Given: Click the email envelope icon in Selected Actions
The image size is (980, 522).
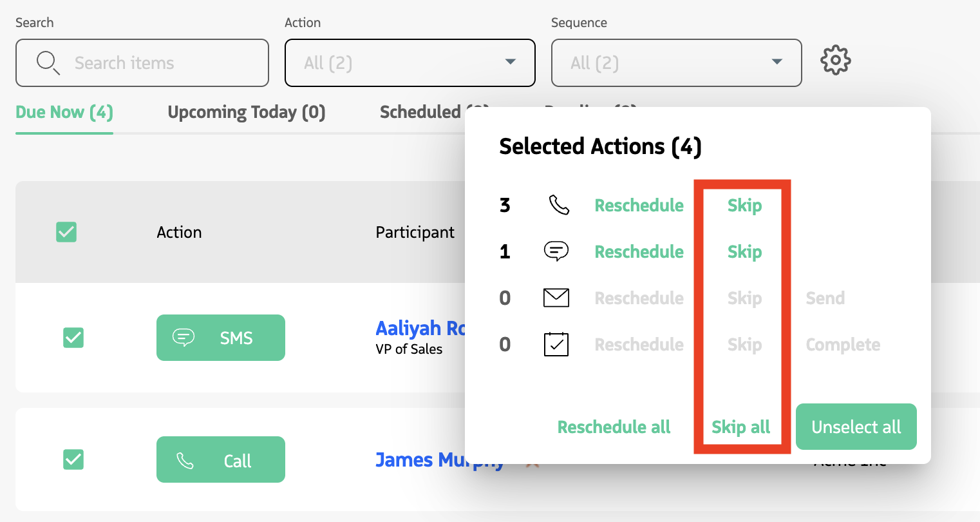Looking at the screenshot, I should coord(556,298).
